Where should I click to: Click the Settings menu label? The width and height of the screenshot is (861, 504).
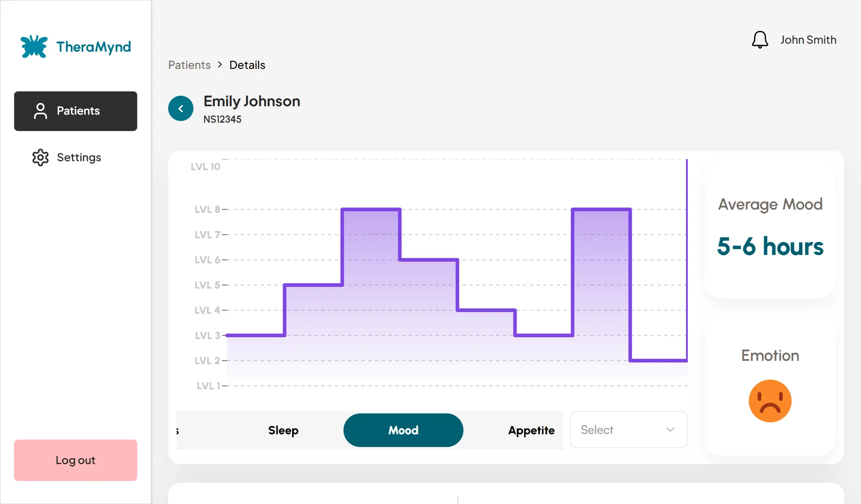pyautogui.click(x=79, y=157)
